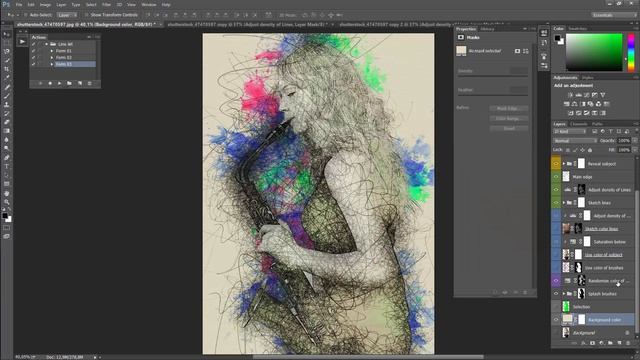Create a new layer in Layers panel
Viewport: 640px width, 360px height.
[x=619, y=343]
